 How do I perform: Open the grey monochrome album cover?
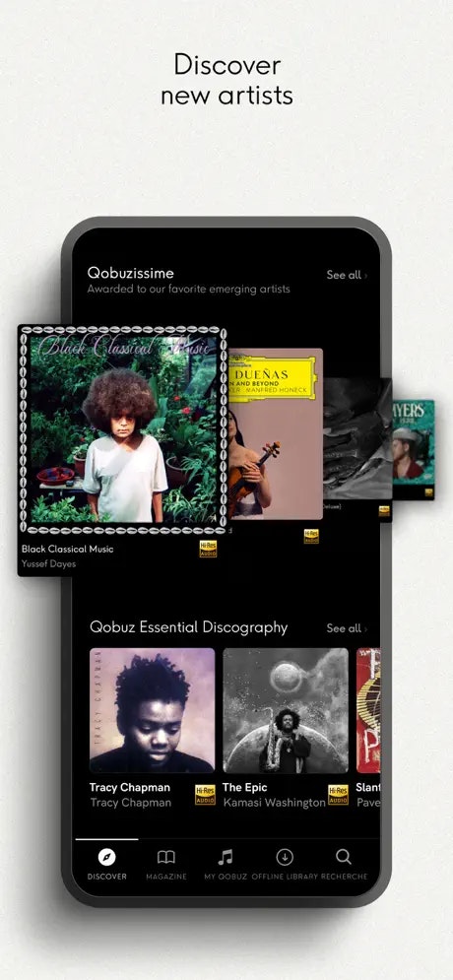pyautogui.click(x=357, y=438)
